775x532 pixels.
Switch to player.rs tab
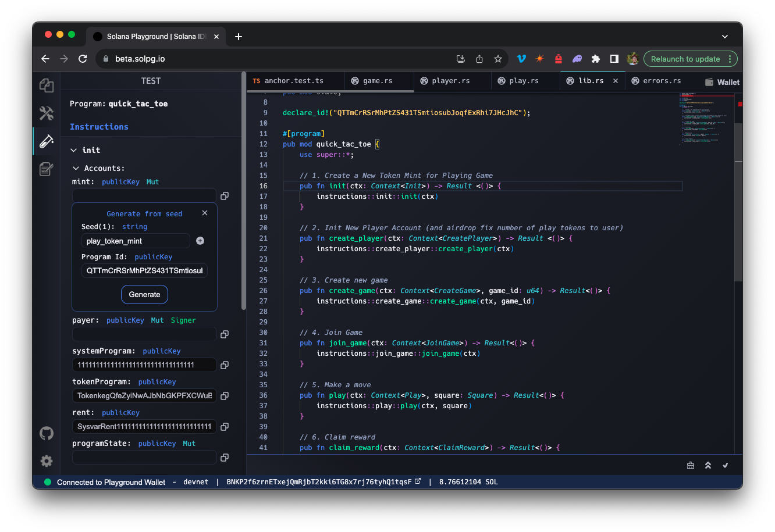[x=452, y=81]
